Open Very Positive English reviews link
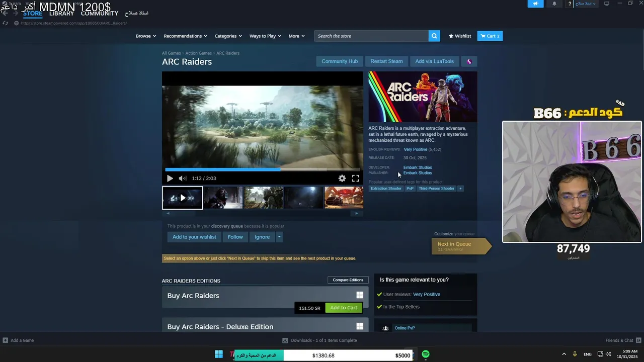Viewport: 644px width, 362px height. pyautogui.click(x=416, y=149)
